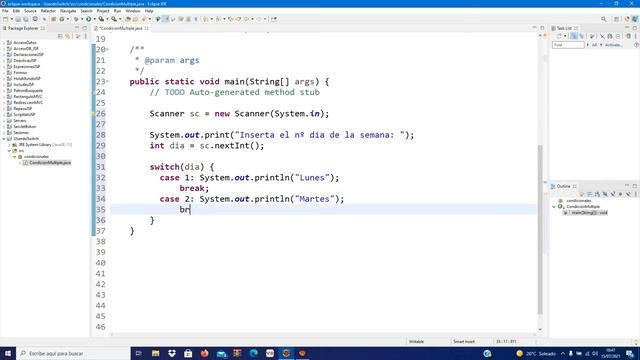Click notification center icon in taskbar
Viewport: 640px width, 360px height.
[x=630, y=353]
